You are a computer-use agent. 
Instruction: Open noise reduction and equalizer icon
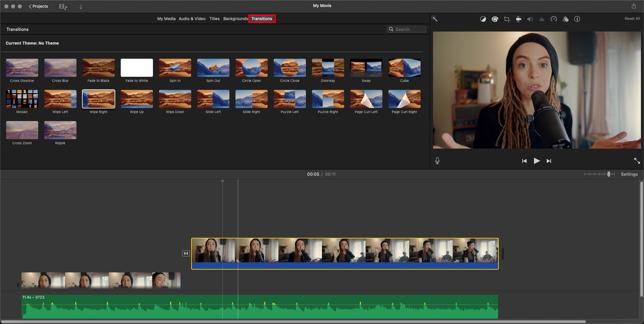click(x=542, y=19)
